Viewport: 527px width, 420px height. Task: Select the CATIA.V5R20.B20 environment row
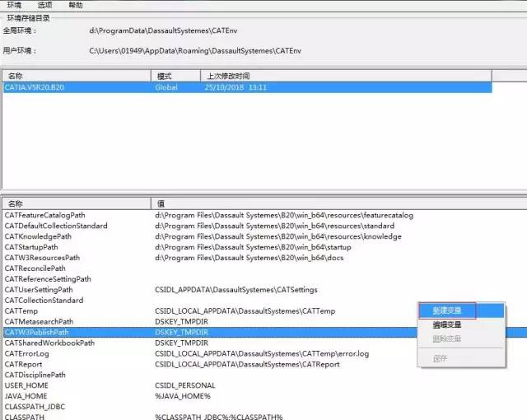[32, 86]
